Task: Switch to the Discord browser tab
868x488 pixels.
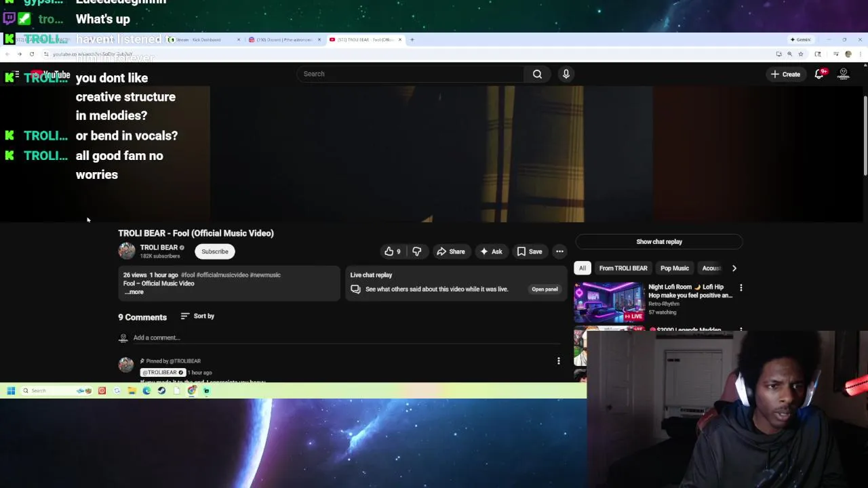Action: 284,39
